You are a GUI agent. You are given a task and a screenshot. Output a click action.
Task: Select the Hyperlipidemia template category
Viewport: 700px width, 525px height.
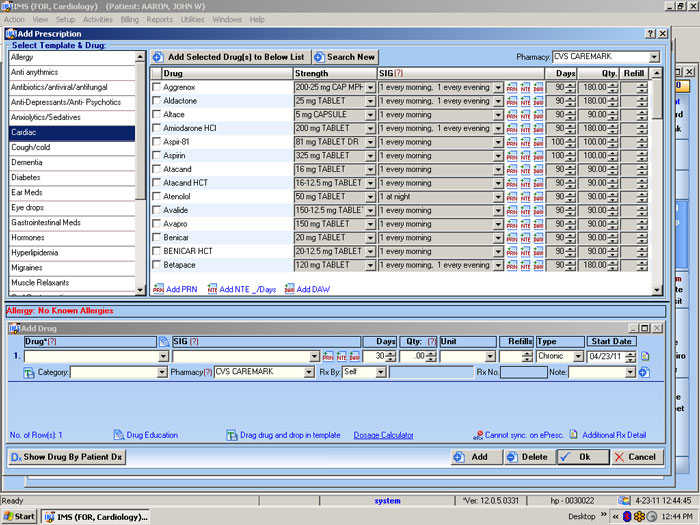coord(72,253)
